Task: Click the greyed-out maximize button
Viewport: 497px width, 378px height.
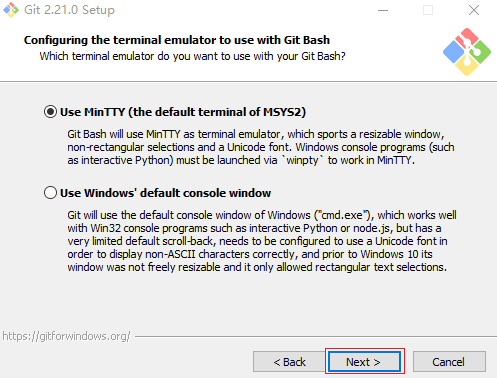Action: tap(428, 10)
